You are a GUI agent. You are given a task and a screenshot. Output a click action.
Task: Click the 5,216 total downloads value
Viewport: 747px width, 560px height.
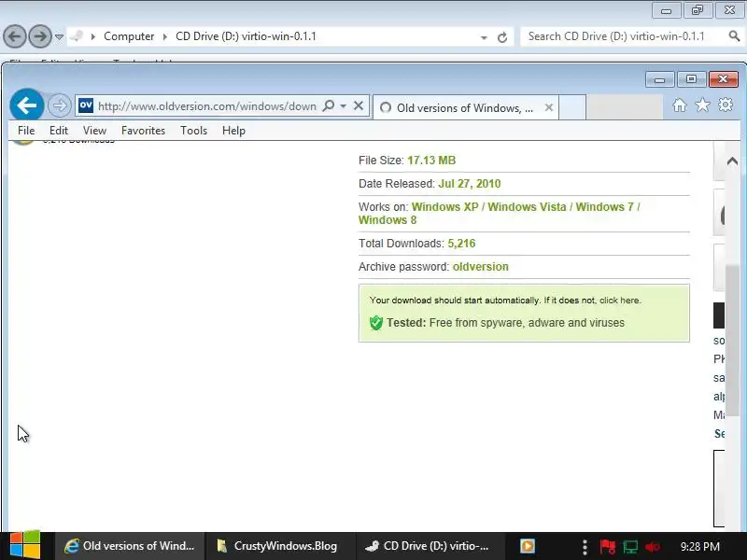[x=461, y=244]
